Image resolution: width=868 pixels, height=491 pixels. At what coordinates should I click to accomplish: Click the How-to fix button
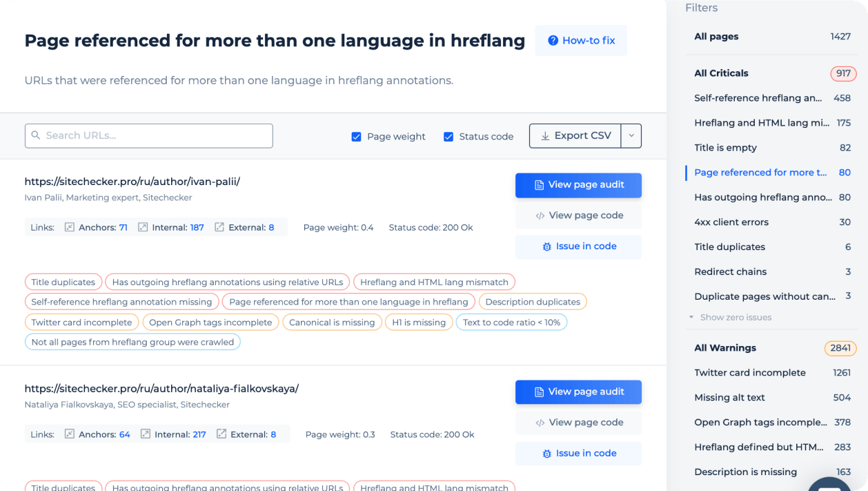581,41
